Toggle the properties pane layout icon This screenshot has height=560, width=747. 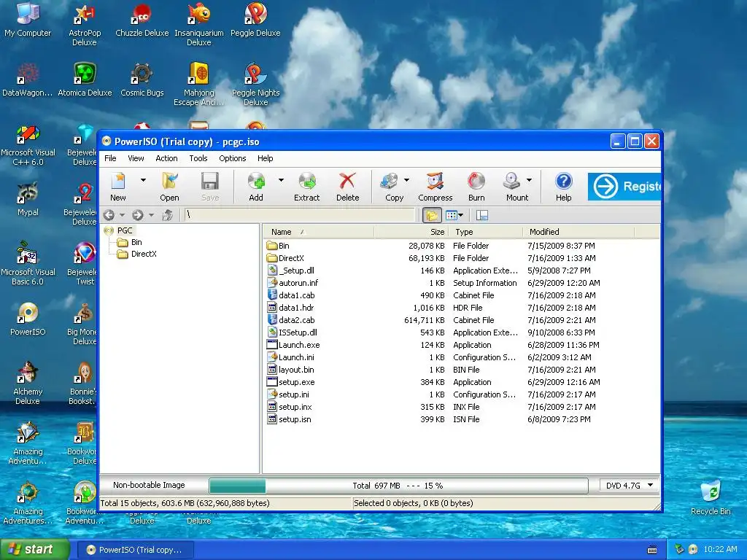[x=481, y=215]
